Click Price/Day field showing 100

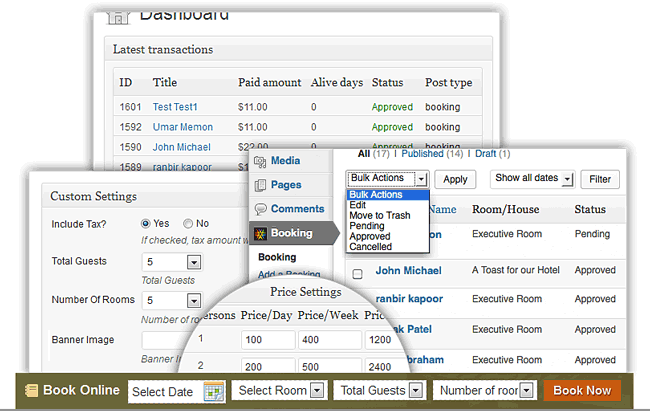coord(268,340)
